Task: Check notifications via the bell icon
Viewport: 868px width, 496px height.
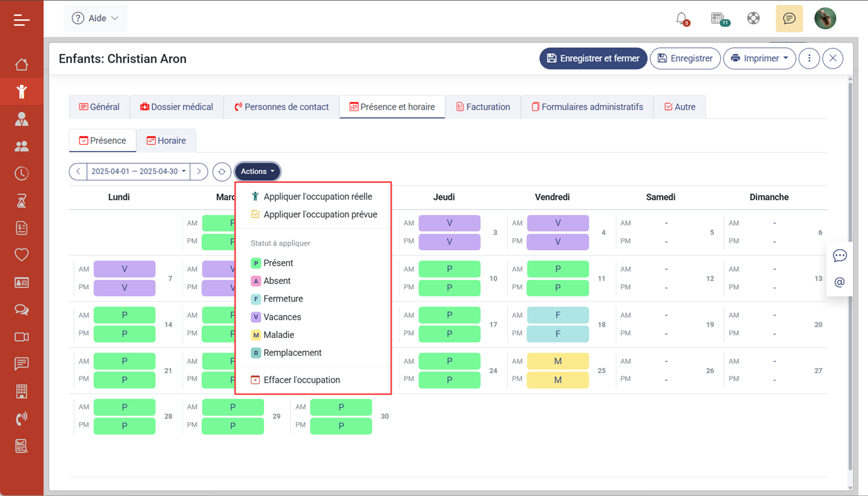Action: coord(681,19)
